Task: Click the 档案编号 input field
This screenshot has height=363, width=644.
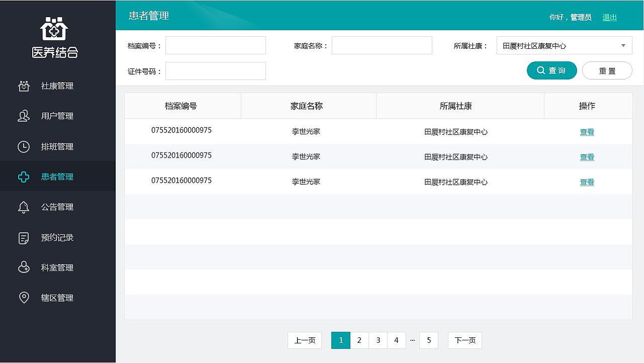Action: (215, 45)
